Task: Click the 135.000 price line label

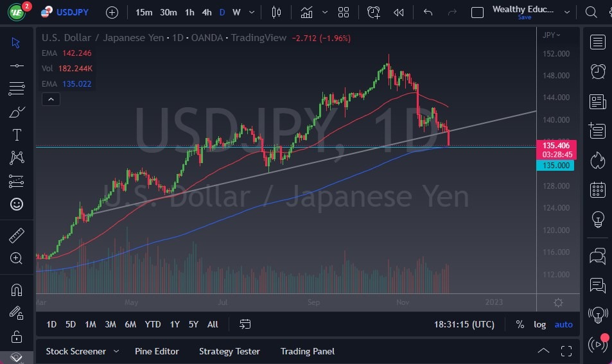Action: (x=555, y=166)
